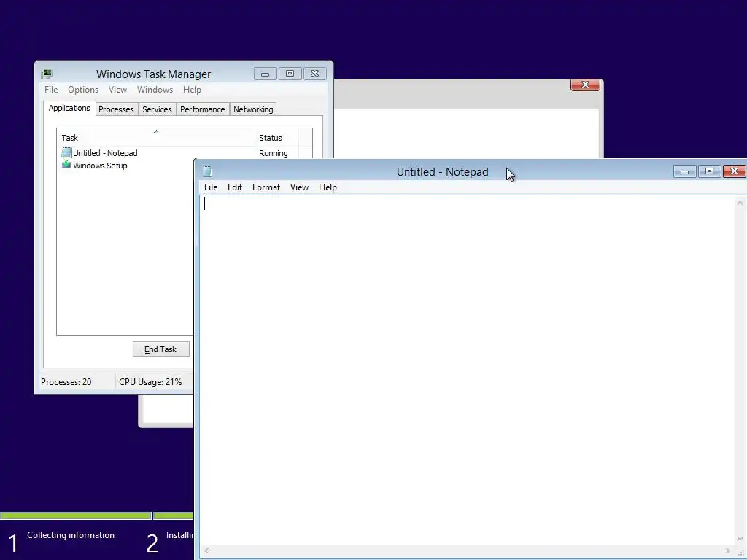Click into the Notepad text area
This screenshot has width=747, height=560.
coord(467,371)
